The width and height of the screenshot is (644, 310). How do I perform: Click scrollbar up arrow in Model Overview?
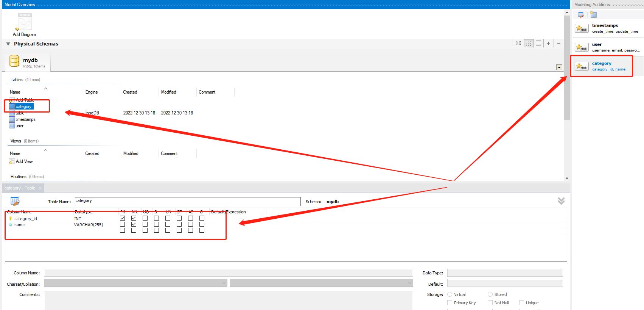(567, 13)
